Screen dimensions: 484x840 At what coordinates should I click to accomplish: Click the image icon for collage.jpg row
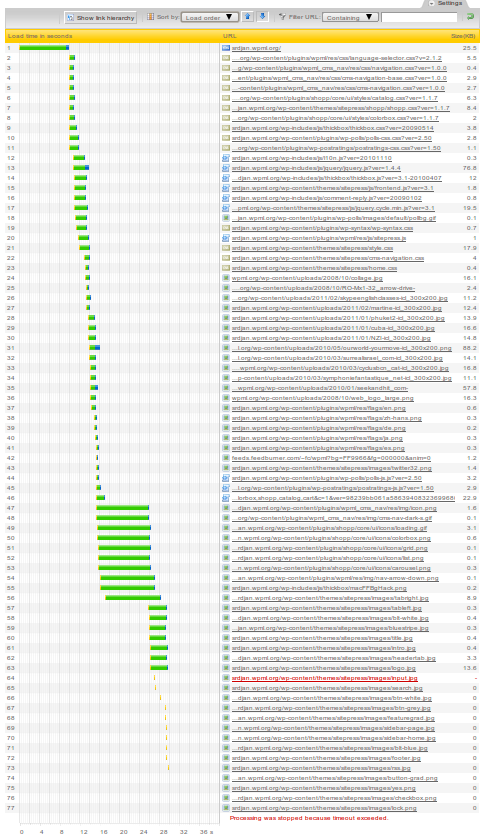[x=226, y=278]
